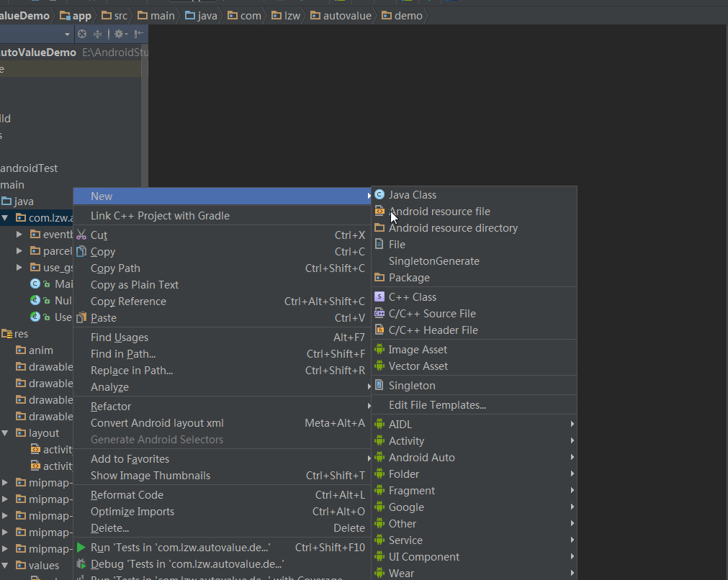Collapse the values folder
728x580 pixels.
pyautogui.click(x=4, y=565)
